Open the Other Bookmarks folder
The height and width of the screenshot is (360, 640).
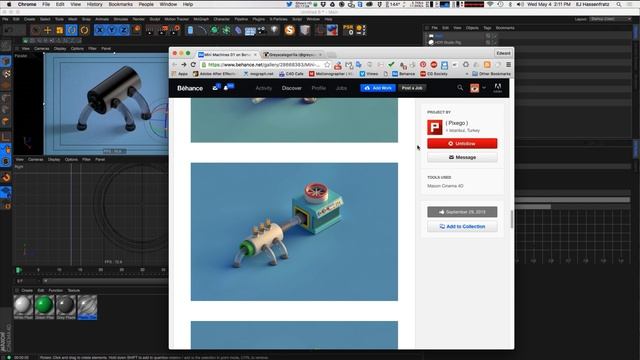[491, 74]
